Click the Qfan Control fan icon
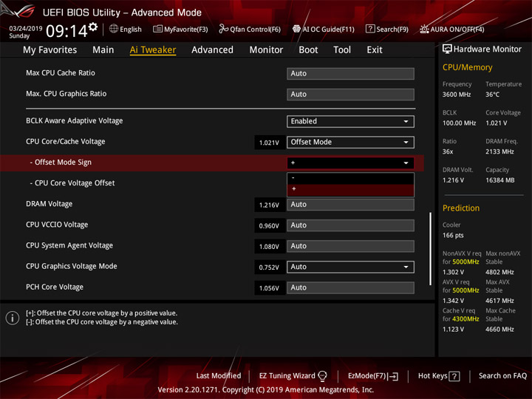 pos(223,29)
